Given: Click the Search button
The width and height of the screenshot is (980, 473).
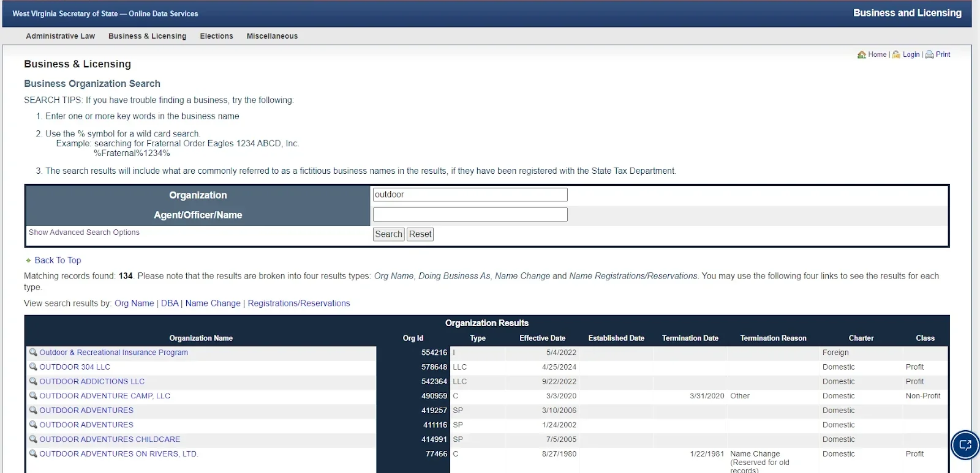Looking at the screenshot, I should pyautogui.click(x=389, y=234).
